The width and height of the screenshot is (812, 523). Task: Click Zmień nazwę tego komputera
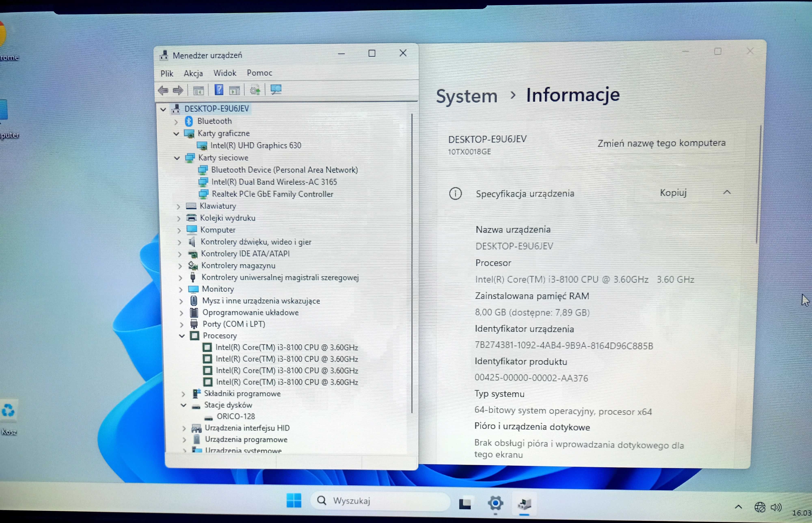point(662,143)
